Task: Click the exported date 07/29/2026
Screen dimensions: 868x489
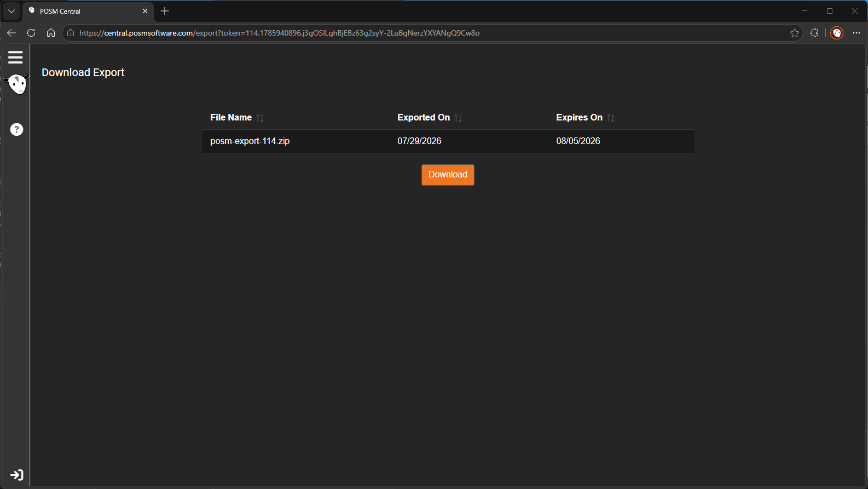Action: click(419, 141)
